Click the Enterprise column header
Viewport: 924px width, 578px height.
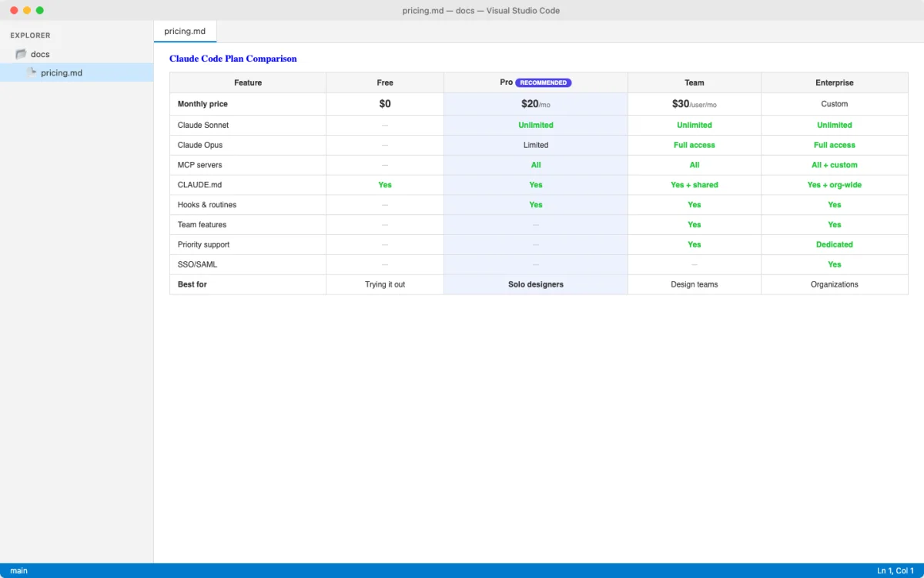tap(835, 82)
